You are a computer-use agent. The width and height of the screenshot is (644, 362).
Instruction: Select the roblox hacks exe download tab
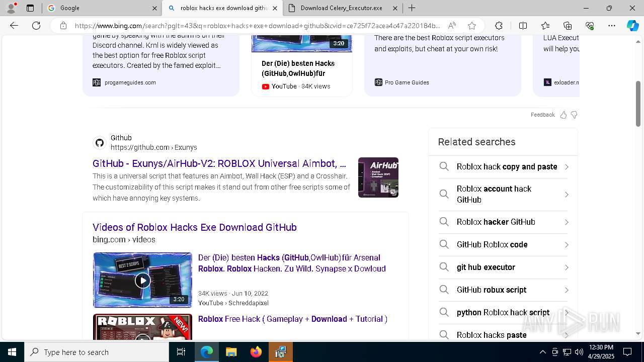pyautogui.click(x=223, y=8)
